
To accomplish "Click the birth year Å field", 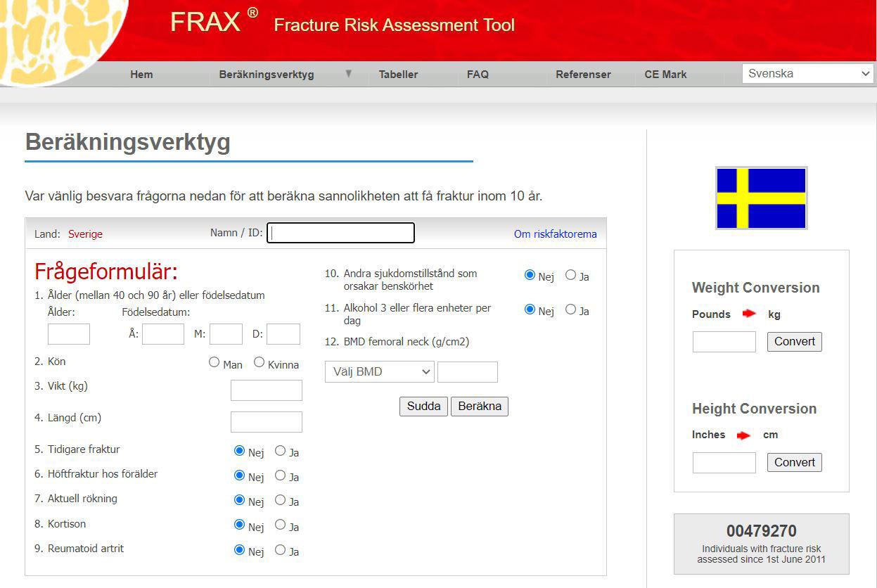I will pyautogui.click(x=163, y=333).
